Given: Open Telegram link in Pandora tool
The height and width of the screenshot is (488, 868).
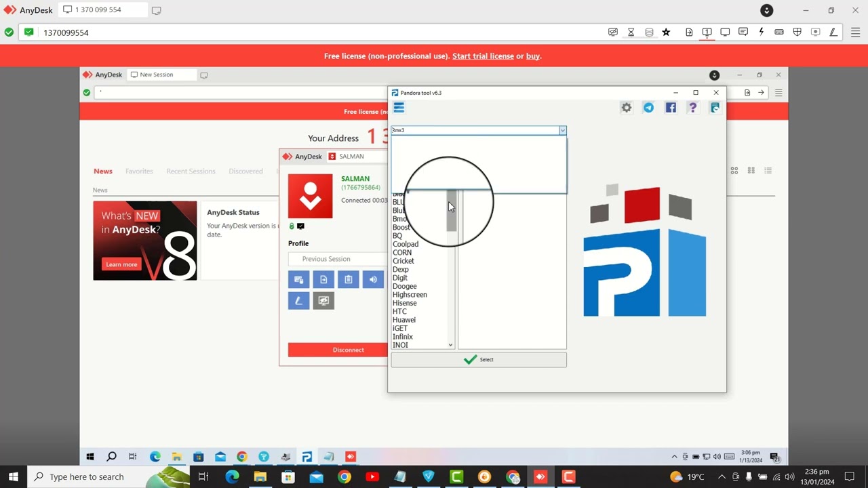Looking at the screenshot, I should click(648, 108).
